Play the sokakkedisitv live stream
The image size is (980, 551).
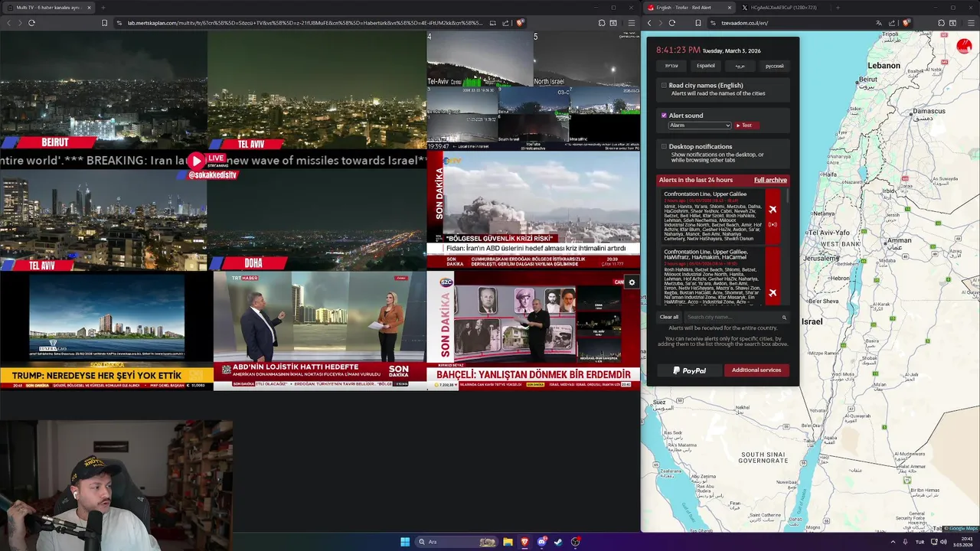click(197, 161)
